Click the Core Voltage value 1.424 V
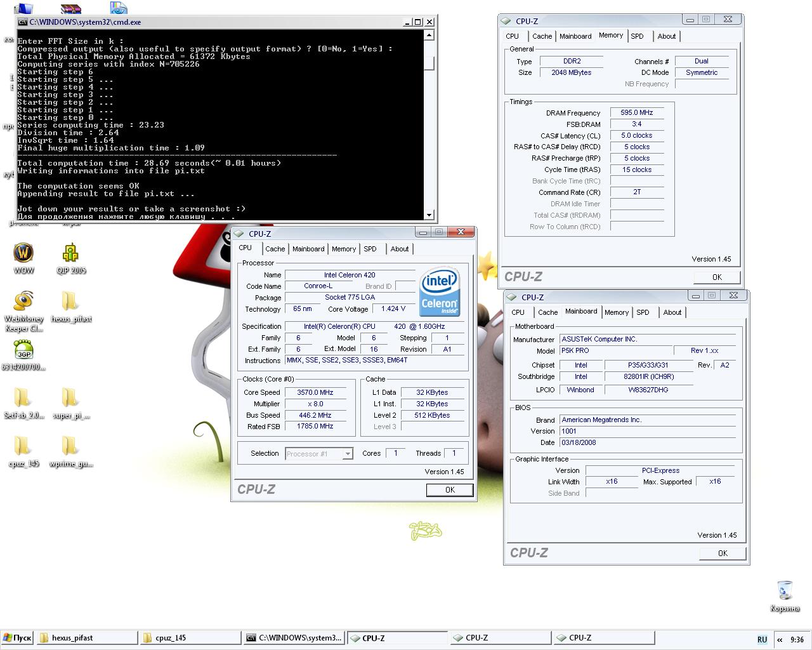Screen dimensions: 812x650 [x=393, y=309]
